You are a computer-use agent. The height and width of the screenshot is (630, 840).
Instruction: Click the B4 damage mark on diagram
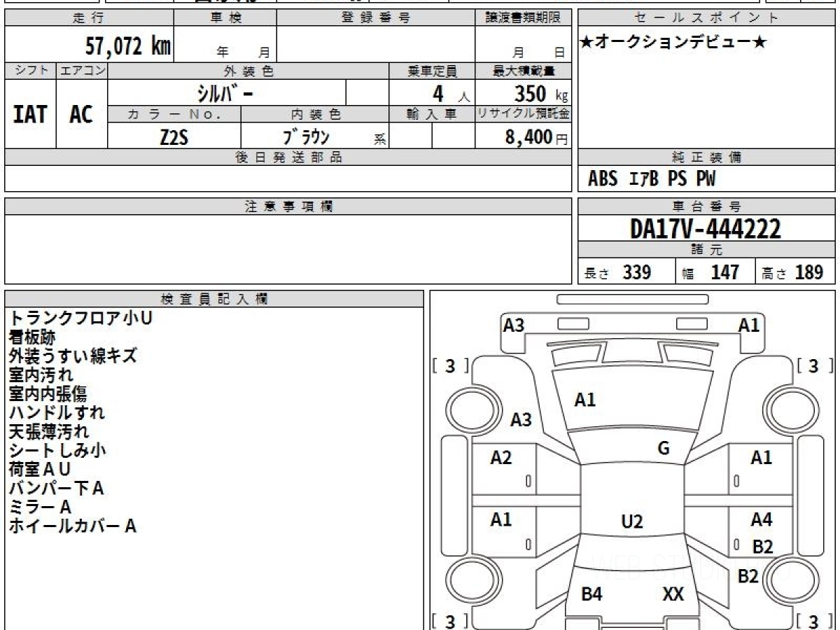(591, 595)
